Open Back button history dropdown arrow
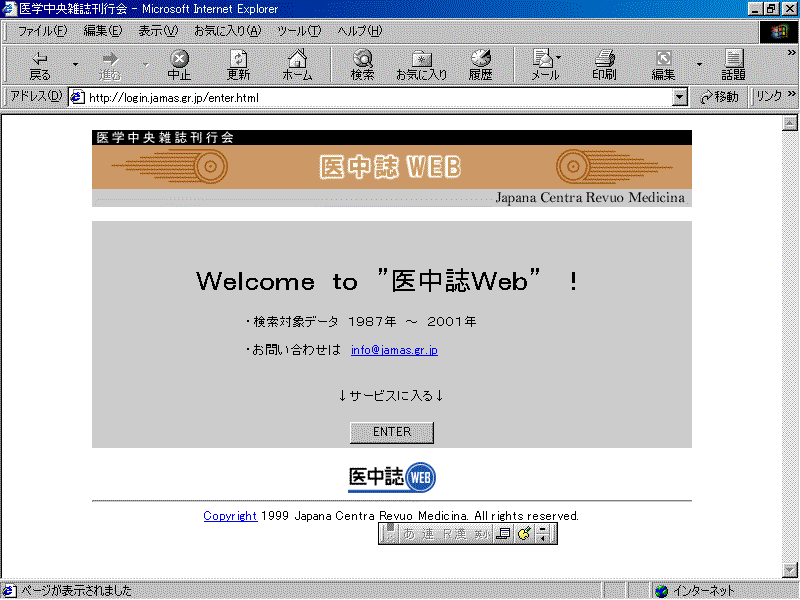The image size is (800, 600). 76,64
